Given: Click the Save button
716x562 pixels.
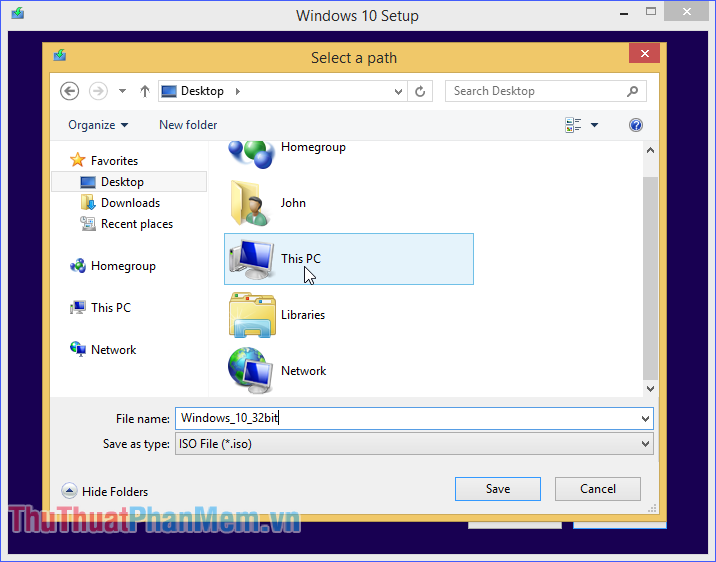Looking at the screenshot, I should point(498,489).
